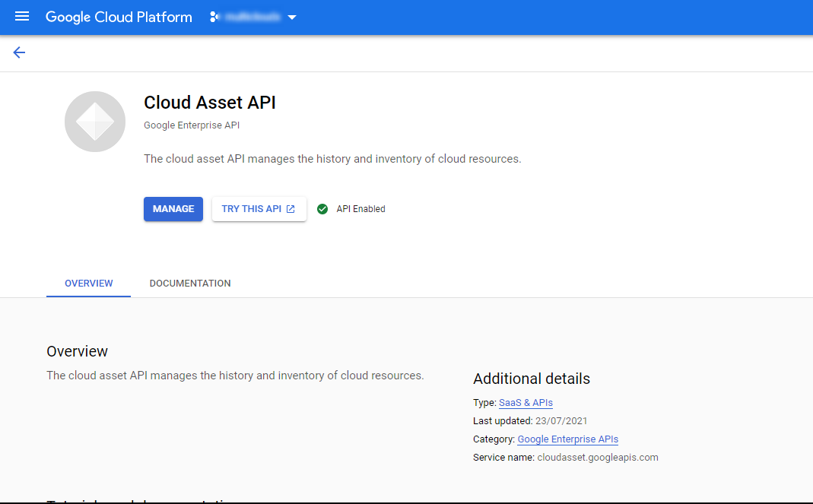813x504 pixels.
Task: Click external link icon beside TRY THIS API
Action: [291, 209]
